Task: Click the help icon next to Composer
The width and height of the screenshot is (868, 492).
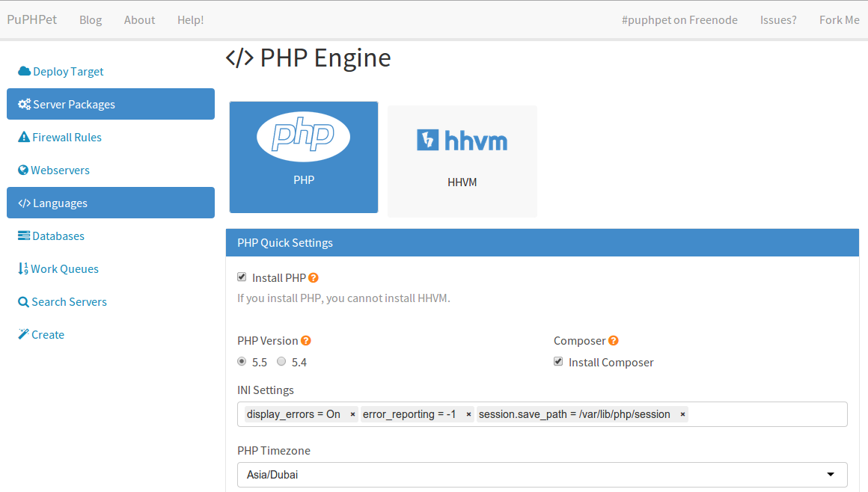Action: 614,340
